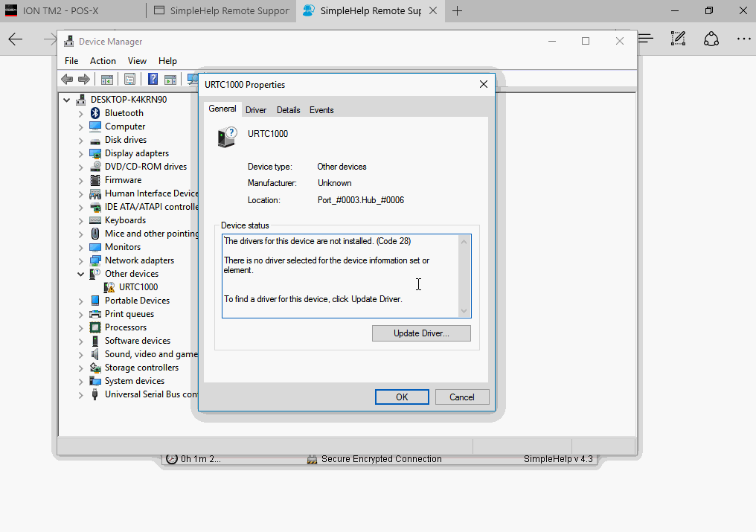Click the Details tab in URTC1000 Properties

point(289,109)
